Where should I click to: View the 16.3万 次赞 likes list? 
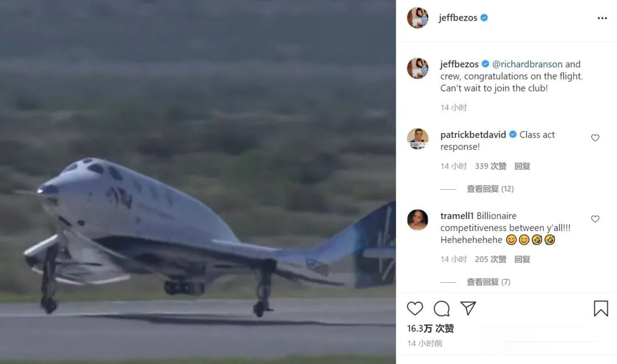coord(431,328)
